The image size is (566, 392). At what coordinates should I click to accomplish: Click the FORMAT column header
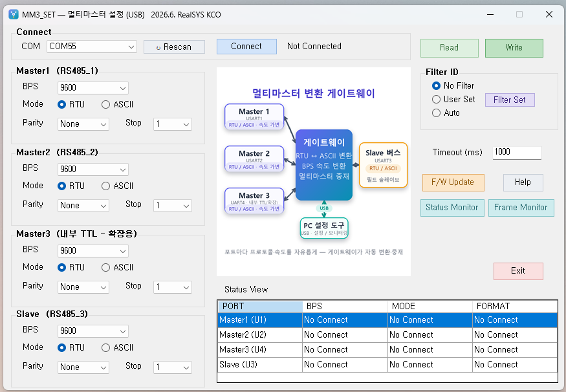click(x=515, y=307)
